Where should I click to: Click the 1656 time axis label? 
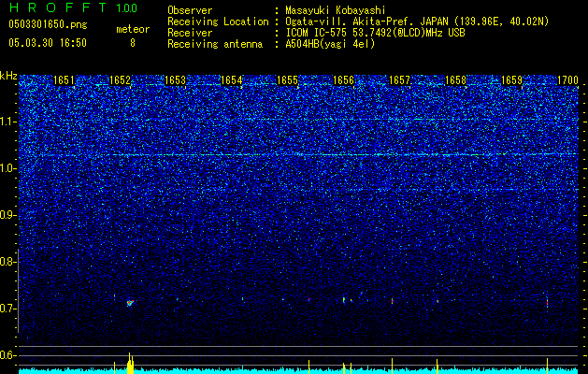(343, 80)
